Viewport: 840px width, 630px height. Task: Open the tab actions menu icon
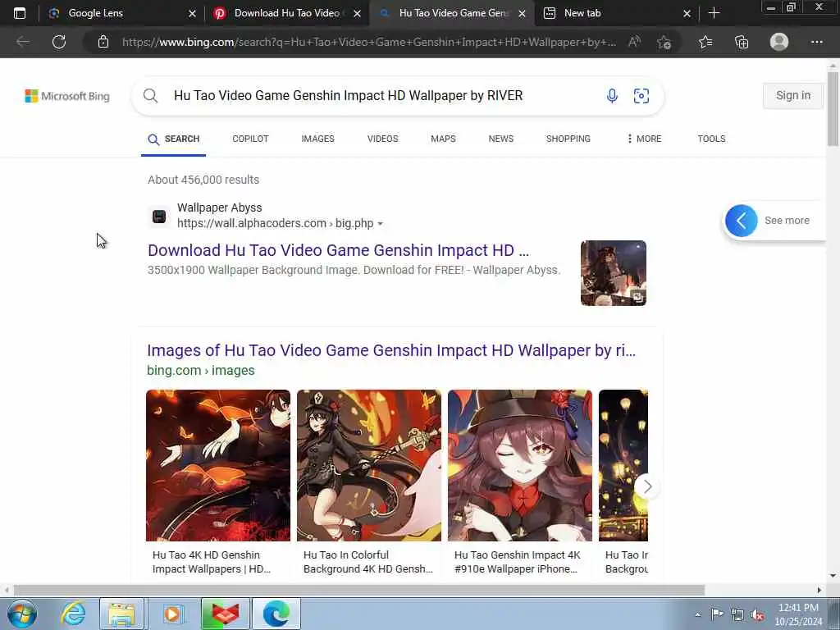pyautogui.click(x=20, y=13)
